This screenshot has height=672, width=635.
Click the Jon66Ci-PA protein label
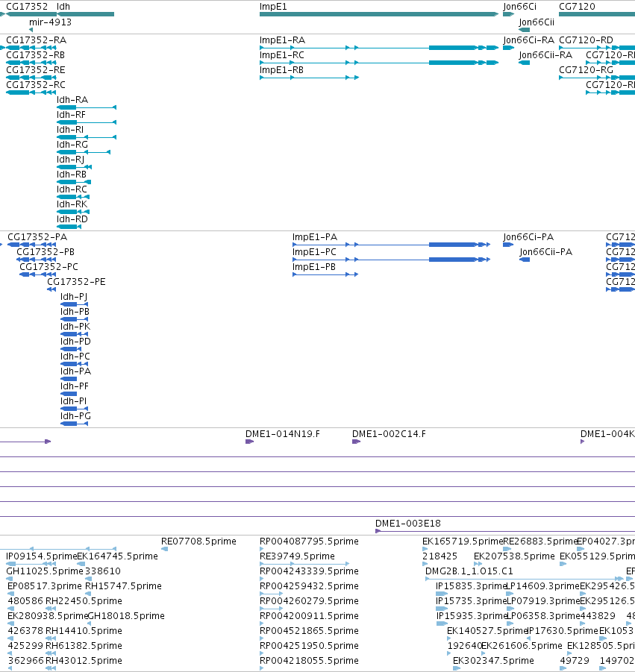pyautogui.click(x=528, y=237)
